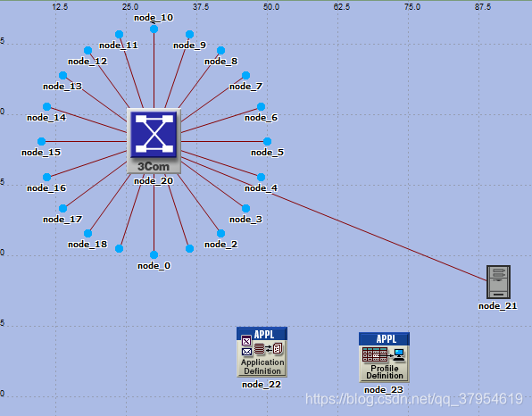Click the node_10 workstation dot
The width and height of the screenshot is (532, 416).
(154, 29)
